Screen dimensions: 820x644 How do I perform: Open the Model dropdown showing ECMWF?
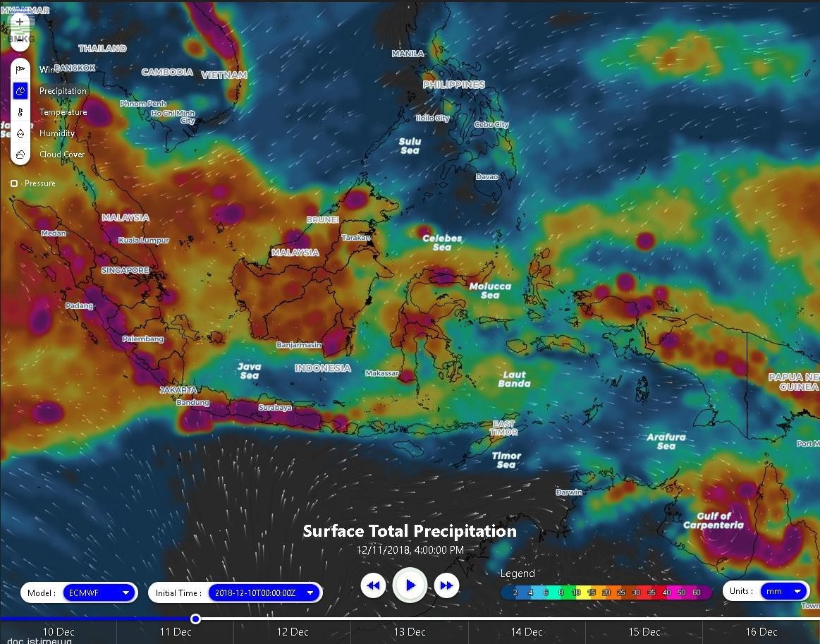[99, 593]
